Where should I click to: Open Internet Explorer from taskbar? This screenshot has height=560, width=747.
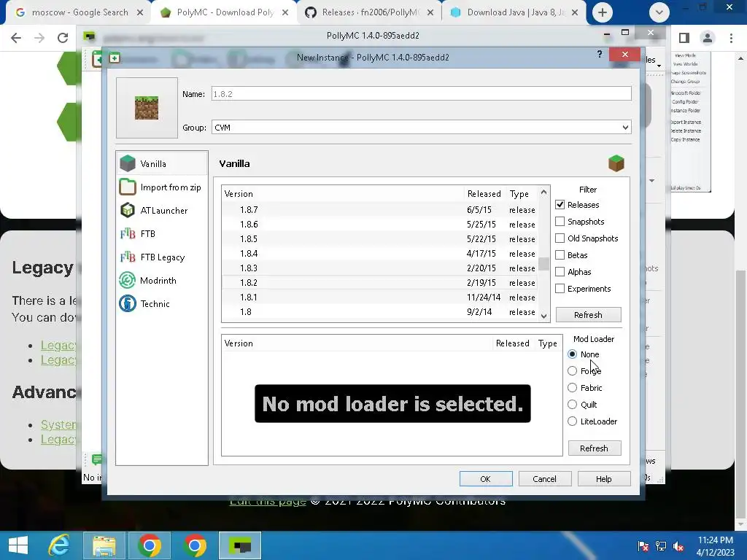tap(59, 545)
